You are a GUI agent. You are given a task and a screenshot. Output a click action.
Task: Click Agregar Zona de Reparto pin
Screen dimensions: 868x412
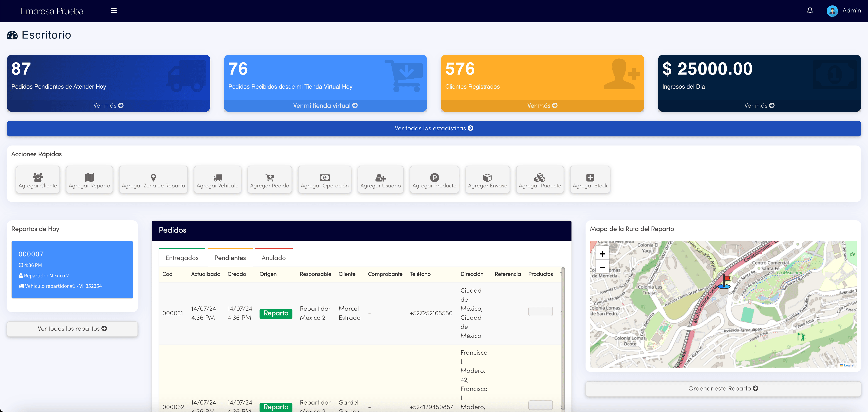pyautogui.click(x=153, y=180)
